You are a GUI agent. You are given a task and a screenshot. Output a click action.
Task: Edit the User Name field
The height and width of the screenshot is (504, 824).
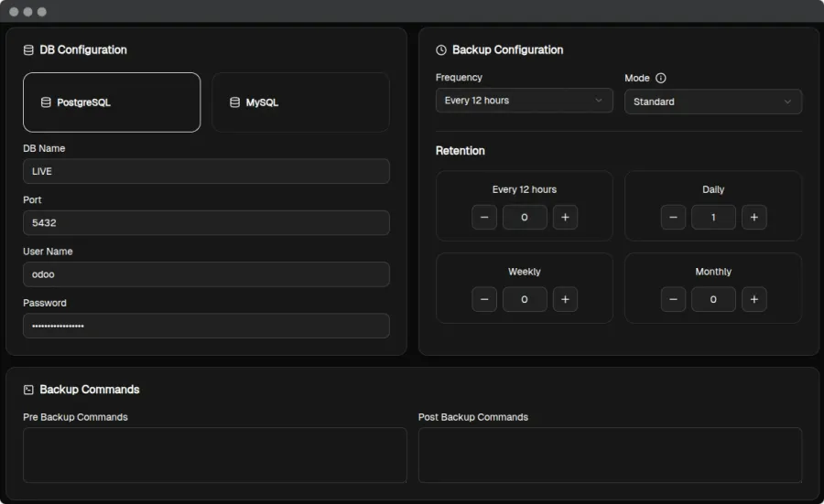coord(206,274)
